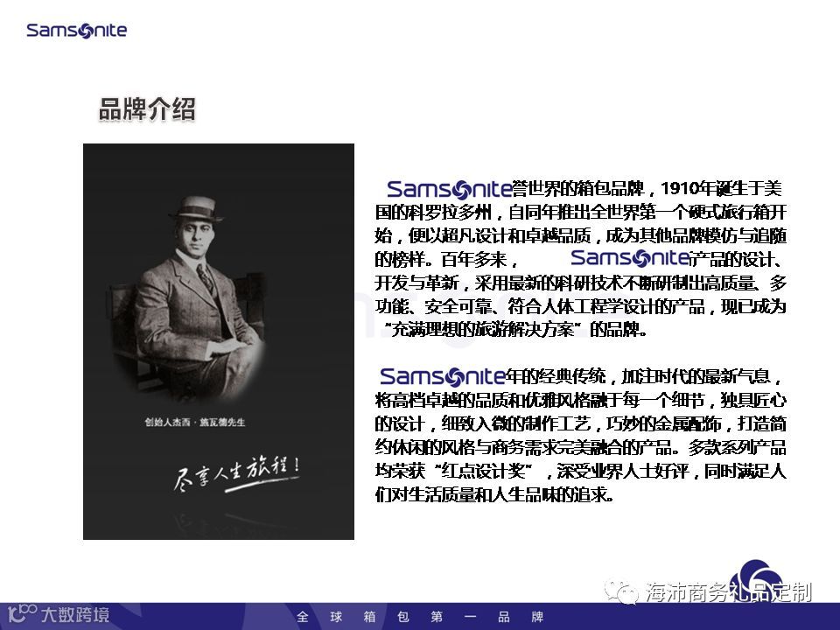
Task: Click the Samsonite logo starting first paragraph
Action: click(x=449, y=189)
